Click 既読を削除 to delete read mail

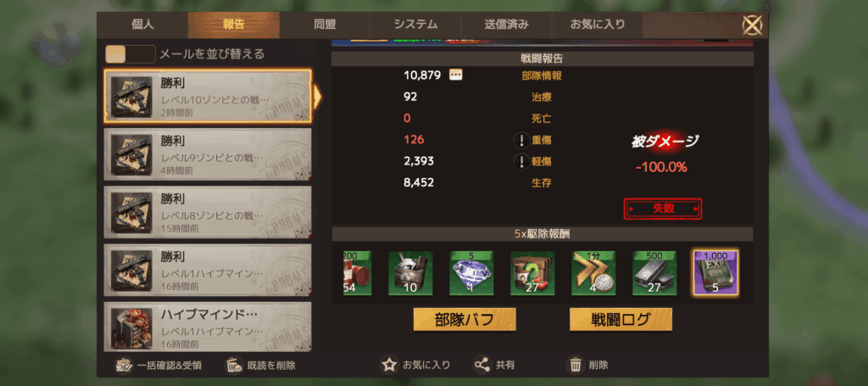pos(260,366)
